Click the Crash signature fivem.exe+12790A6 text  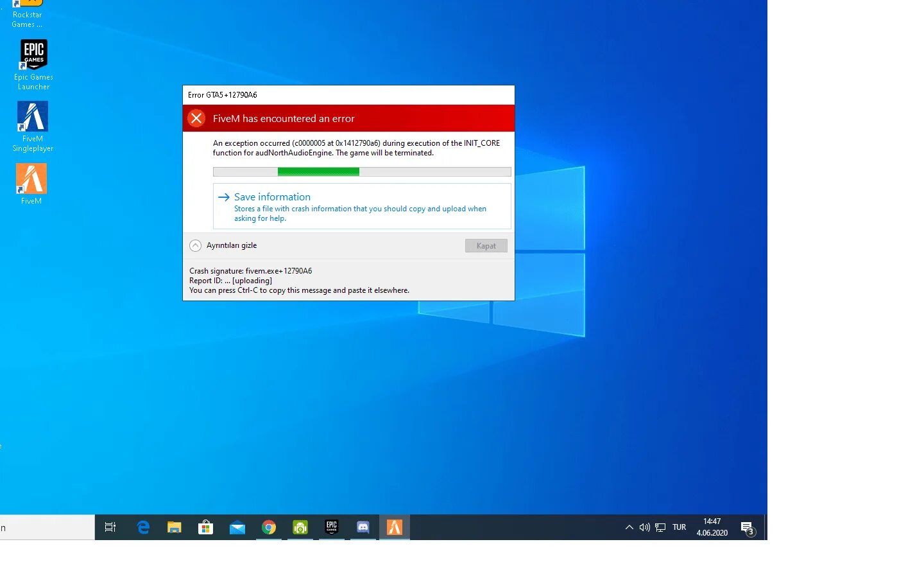coord(250,271)
